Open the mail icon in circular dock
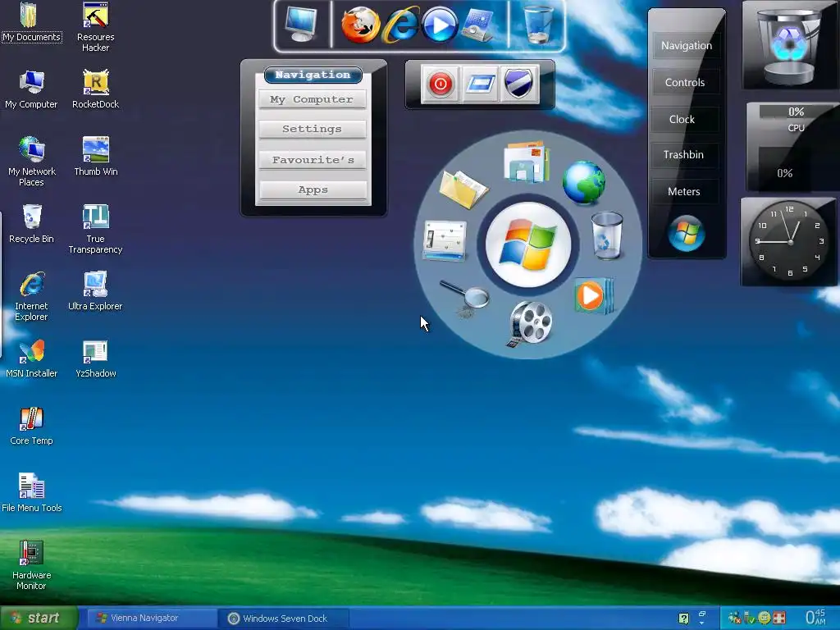Image resolution: width=840 pixels, height=630 pixels. [x=526, y=162]
